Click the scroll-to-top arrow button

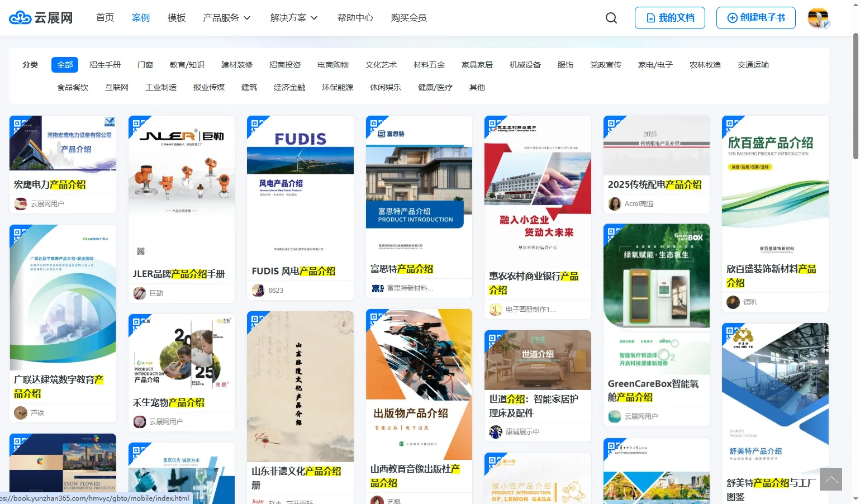(x=830, y=479)
